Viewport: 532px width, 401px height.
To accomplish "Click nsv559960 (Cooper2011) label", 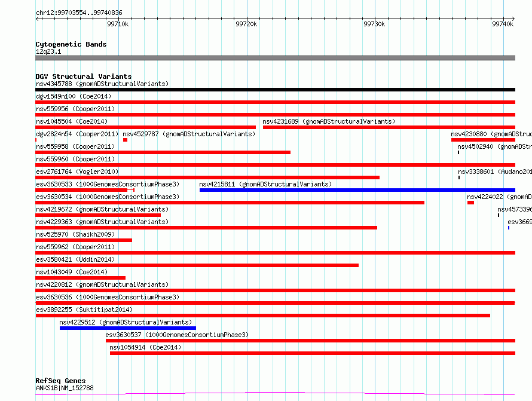I will click(75, 159).
